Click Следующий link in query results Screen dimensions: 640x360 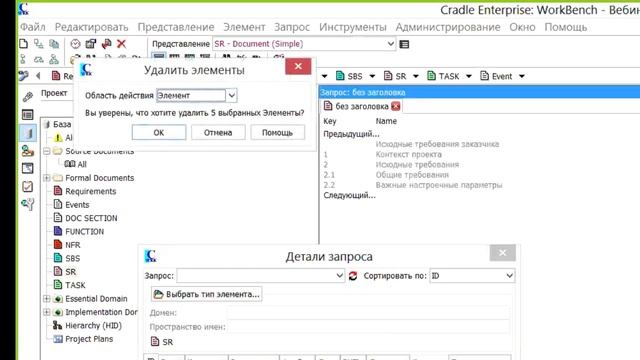[x=349, y=195]
